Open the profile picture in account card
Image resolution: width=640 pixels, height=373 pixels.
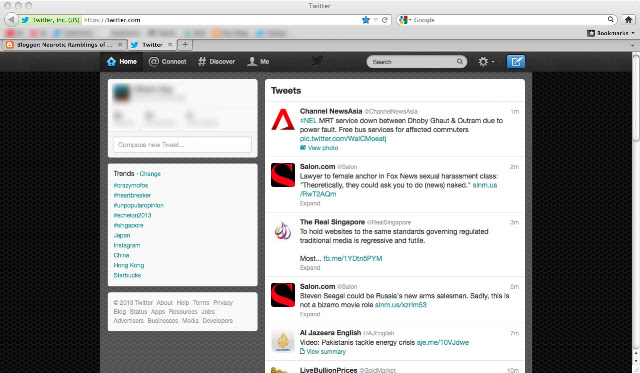[122, 93]
